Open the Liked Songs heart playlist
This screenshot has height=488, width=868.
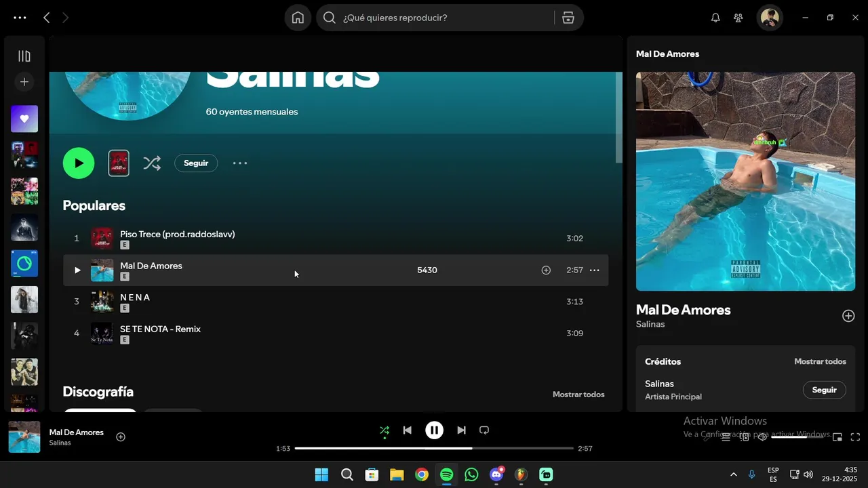24,119
